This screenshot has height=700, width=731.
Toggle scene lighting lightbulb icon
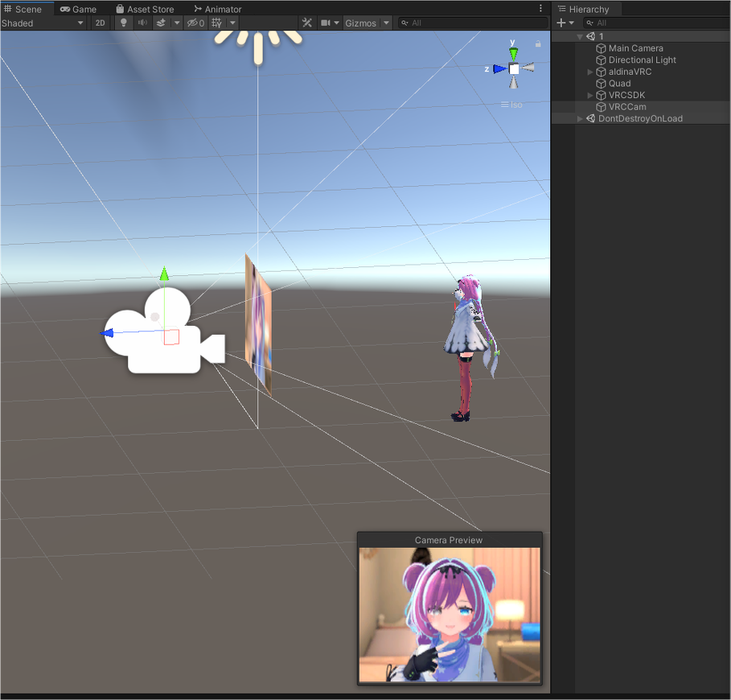124,23
